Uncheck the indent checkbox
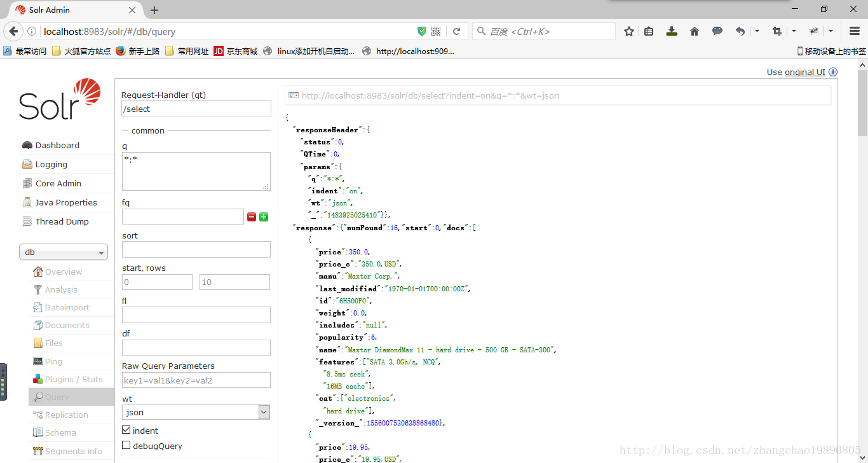This screenshot has height=463, width=868. 126,430
